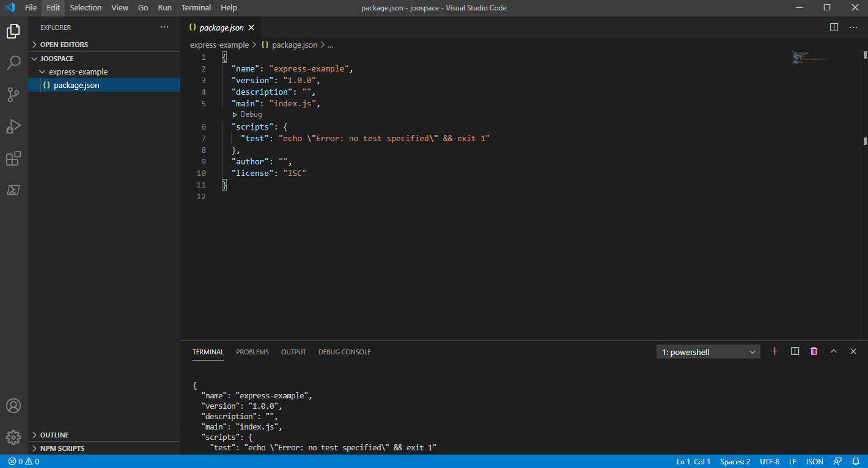This screenshot has height=468, width=868.
Task: Open the Explorer view in activity bar
Action: [x=13, y=31]
